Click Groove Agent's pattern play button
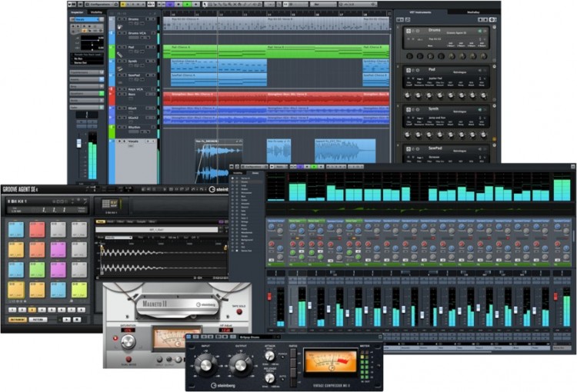Image resolution: width=577 pixels, height=392 pixels. [x=66, y=320]
